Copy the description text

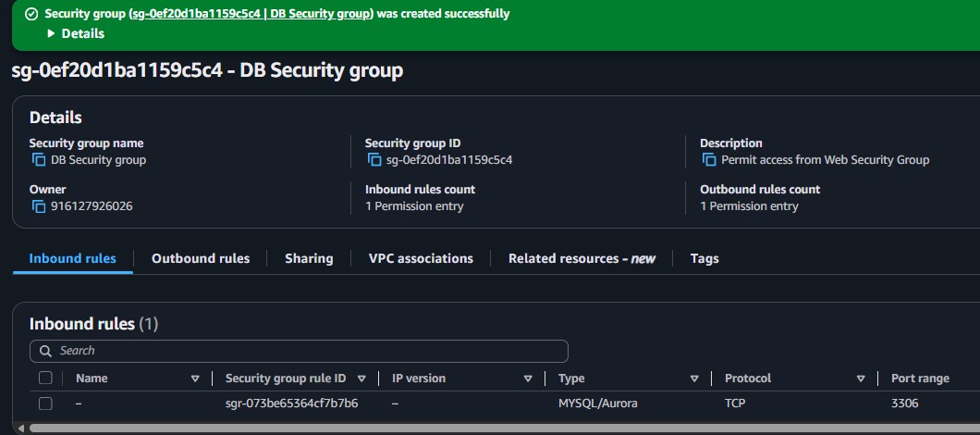point(709,159)
